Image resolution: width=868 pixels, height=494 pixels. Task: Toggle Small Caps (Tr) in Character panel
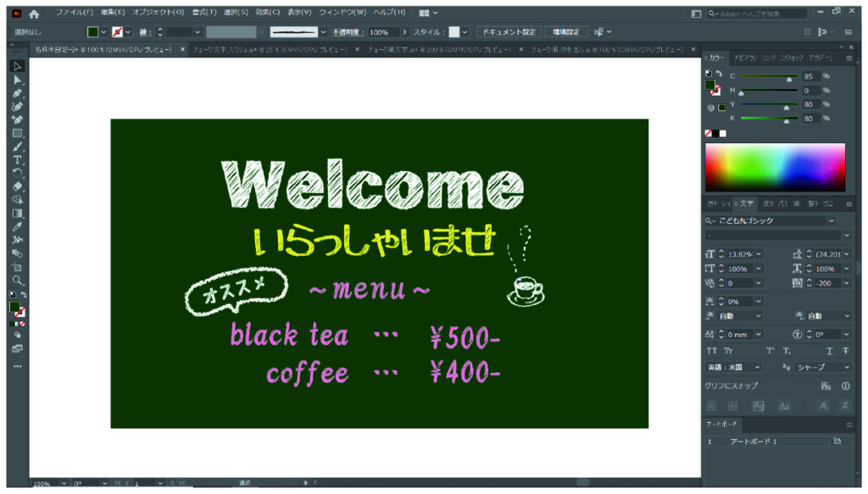tap(728, 351)
